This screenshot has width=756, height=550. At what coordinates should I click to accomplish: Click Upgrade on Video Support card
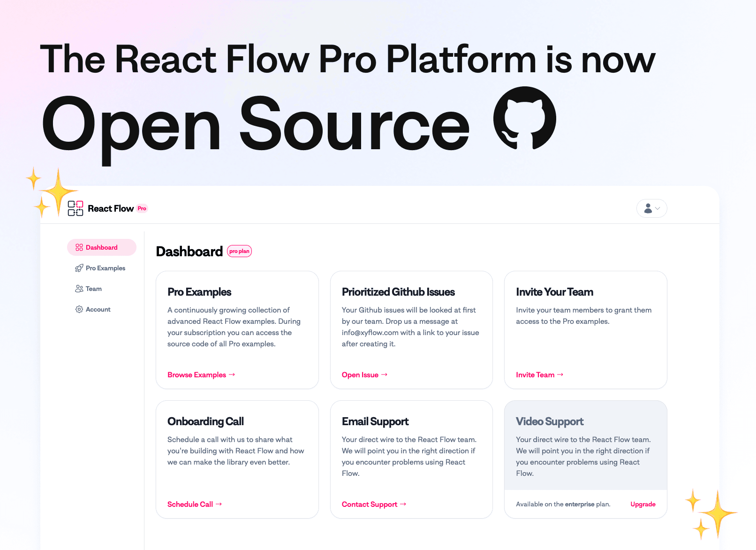[x=643, y=504]
